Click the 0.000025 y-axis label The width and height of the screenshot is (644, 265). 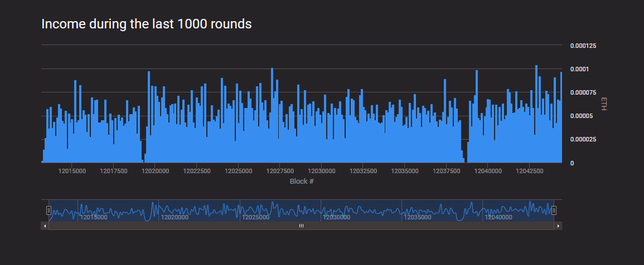pos(583,140)
